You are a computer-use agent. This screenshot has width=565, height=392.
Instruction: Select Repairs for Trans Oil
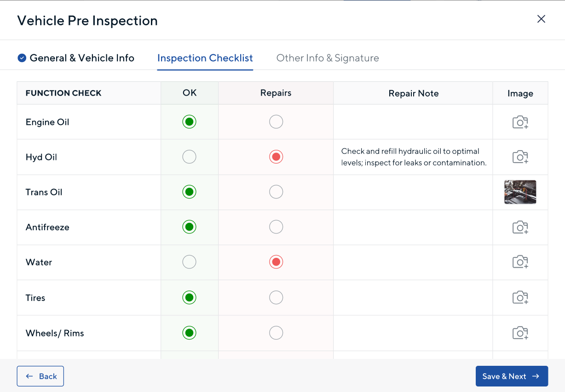[276, 192]
